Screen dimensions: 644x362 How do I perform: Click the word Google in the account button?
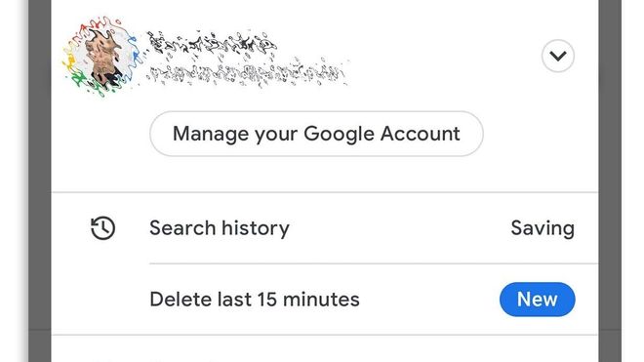[339, 135]
